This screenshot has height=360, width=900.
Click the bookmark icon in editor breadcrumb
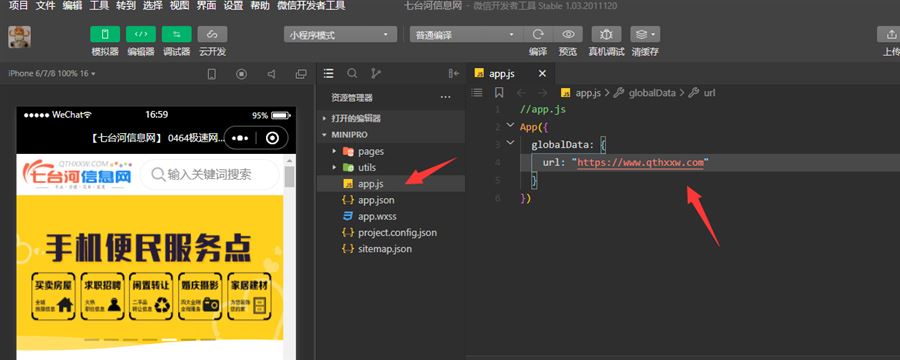[x=499, y=92]
